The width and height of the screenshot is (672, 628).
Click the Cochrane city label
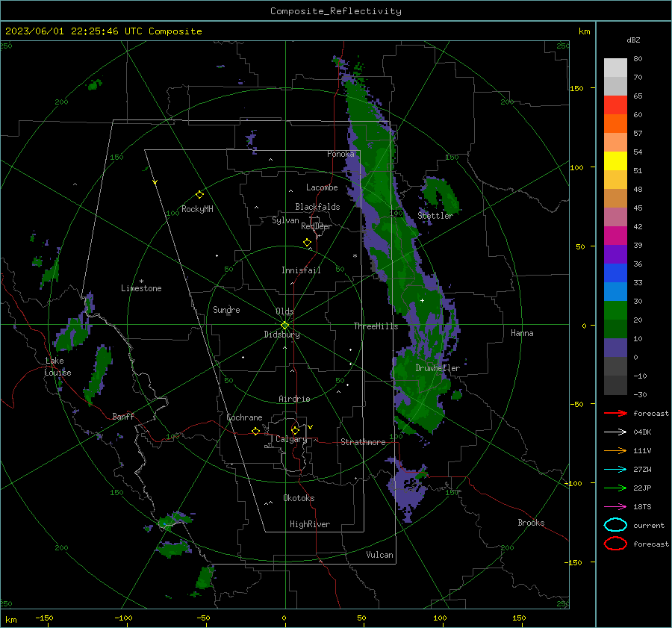(x=244, y=417)
